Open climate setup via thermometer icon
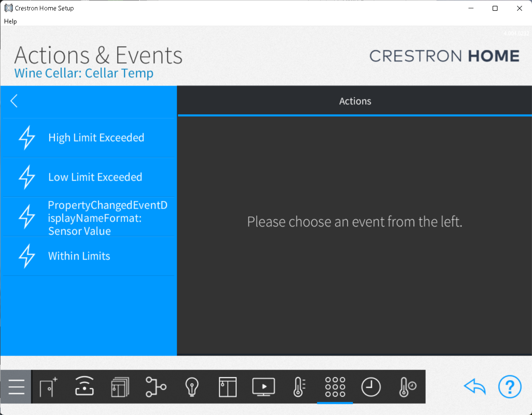The height and width of the screenshot is (415, 532). tap(299, 387)
